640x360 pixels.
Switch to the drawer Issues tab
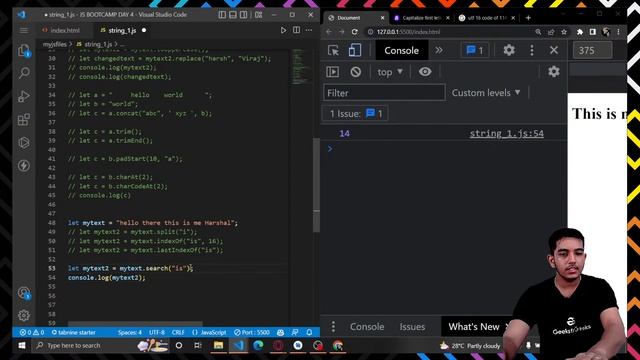[x=412, y=327]
